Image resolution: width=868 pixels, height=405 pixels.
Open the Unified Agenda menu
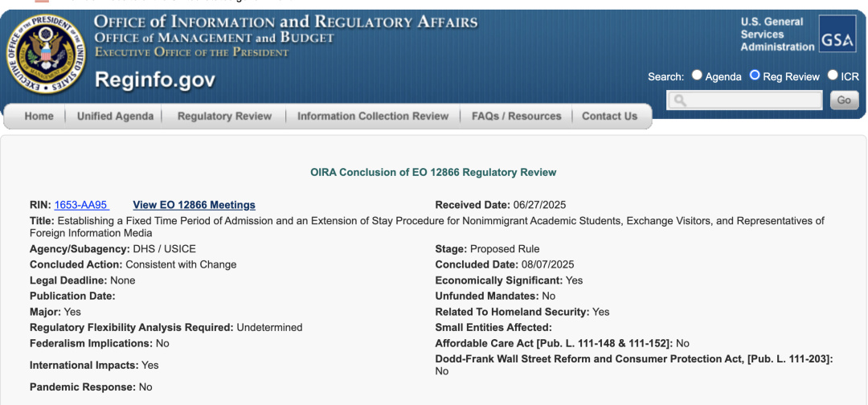(115, 117)
